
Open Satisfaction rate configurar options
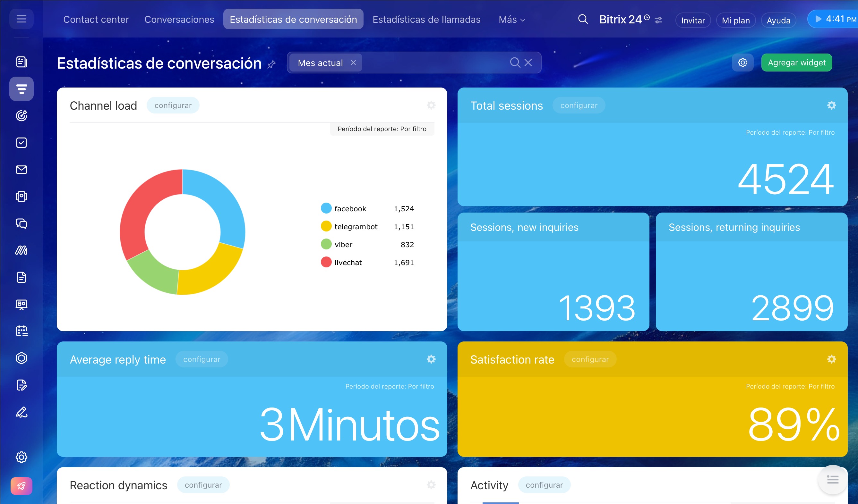tap(590, 359)
